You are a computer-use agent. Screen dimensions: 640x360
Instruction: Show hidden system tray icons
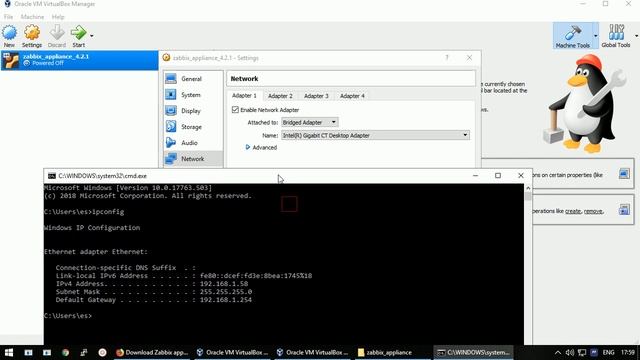pos(558,352)
